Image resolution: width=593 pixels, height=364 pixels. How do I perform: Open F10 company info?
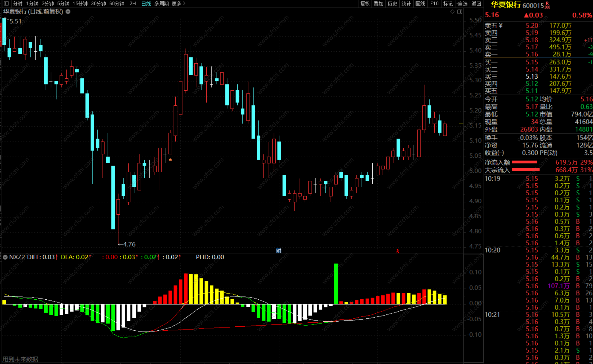coord(434,3)
